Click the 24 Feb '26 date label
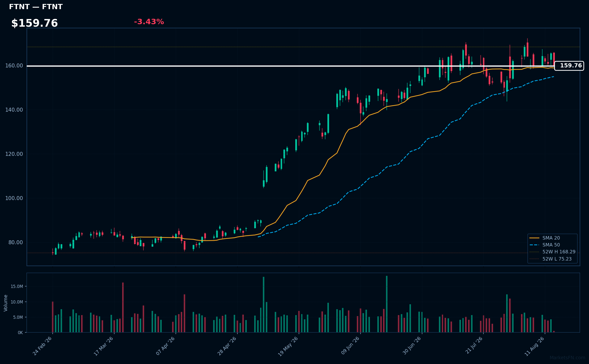The height and width of the screenshot is (364, 589). point(42,346)
